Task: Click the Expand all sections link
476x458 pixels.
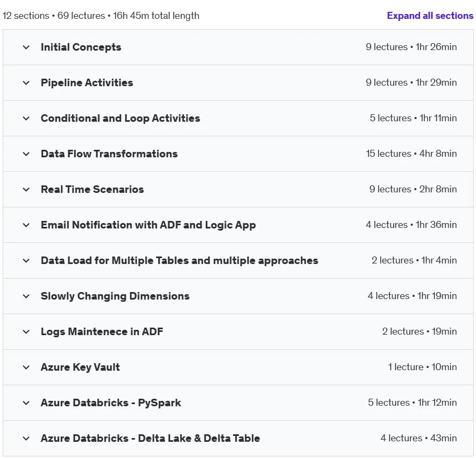Action: click(x=430, y=16)
